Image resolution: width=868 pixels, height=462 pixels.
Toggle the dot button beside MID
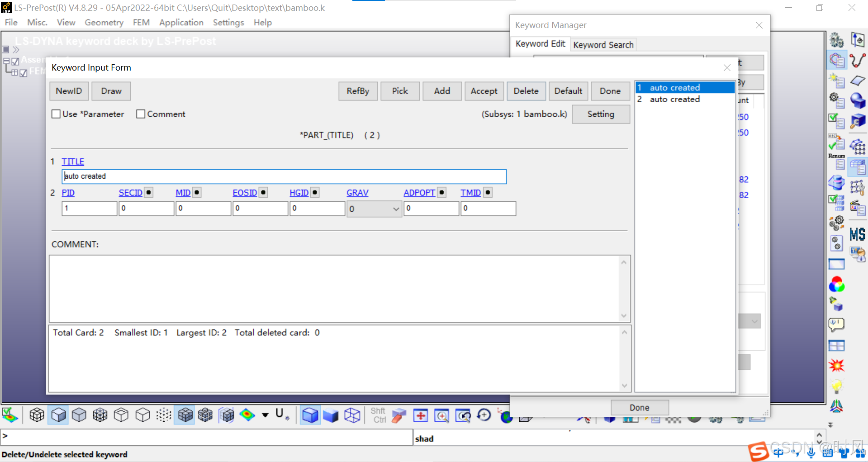tap(197, 192)
